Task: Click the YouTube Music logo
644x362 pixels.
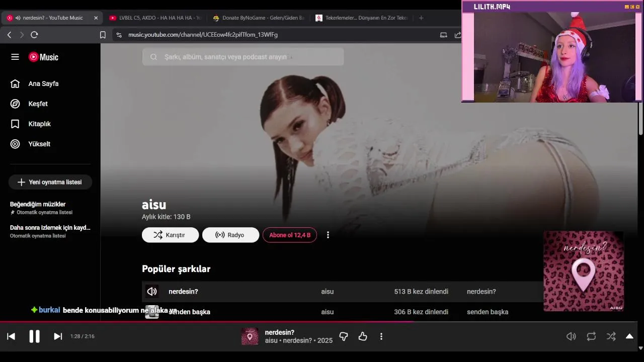Action: pos(43,57)
